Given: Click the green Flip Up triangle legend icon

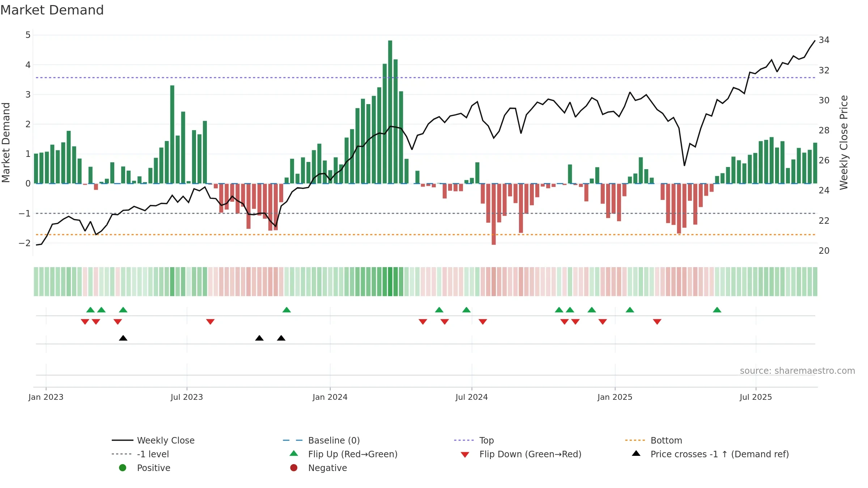Looking at the screenshot, I should (x=294, y=453).
